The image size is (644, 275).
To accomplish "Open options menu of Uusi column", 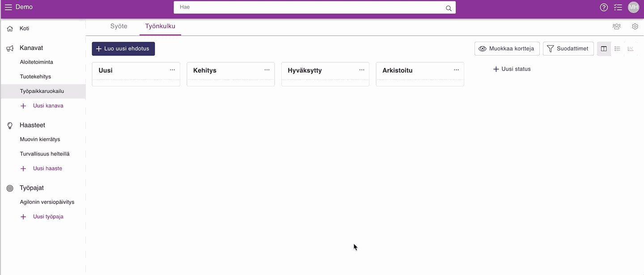I will (x=172, y=70).
